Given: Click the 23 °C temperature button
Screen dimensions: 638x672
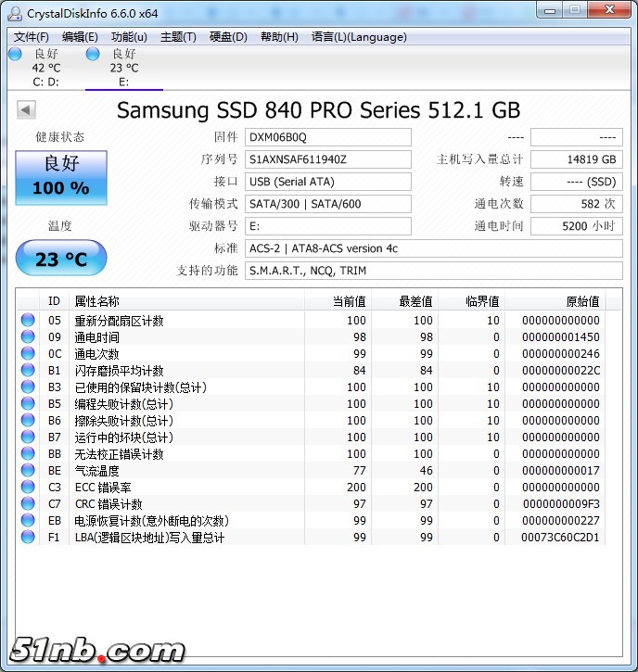Looking at the screenshot, I should click(x=61, y=258).
